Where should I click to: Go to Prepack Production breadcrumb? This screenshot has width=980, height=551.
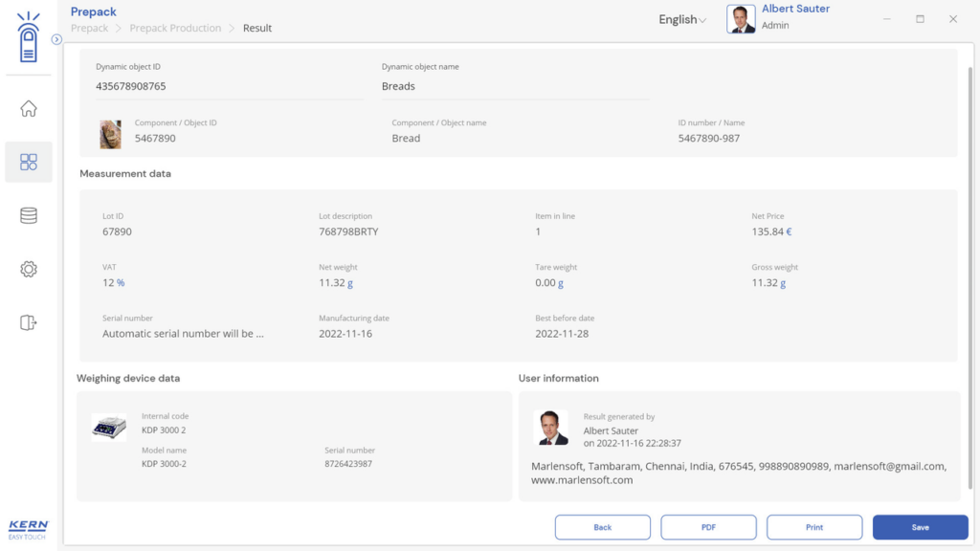[x=175, y=28]
